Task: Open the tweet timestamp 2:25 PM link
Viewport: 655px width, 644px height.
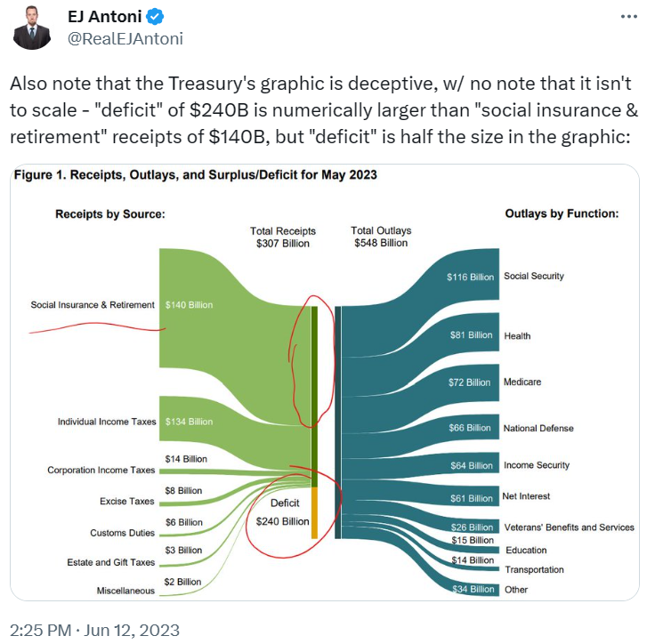Action: coord(41,631)
